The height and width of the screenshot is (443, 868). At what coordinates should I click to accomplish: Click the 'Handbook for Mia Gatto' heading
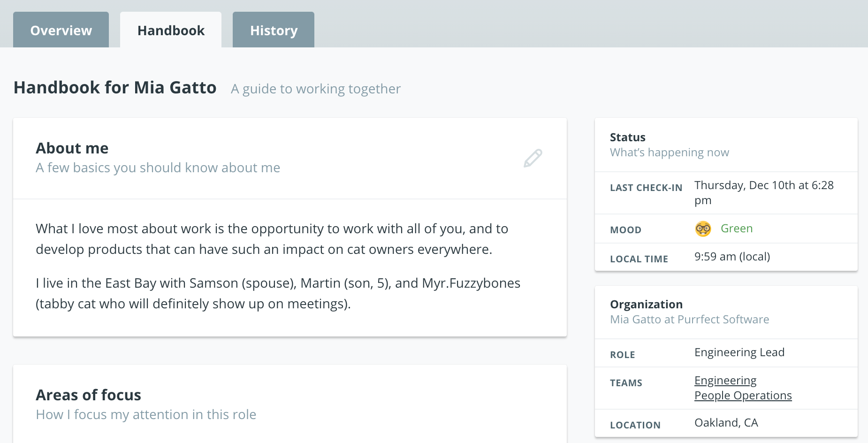point(115,88)
